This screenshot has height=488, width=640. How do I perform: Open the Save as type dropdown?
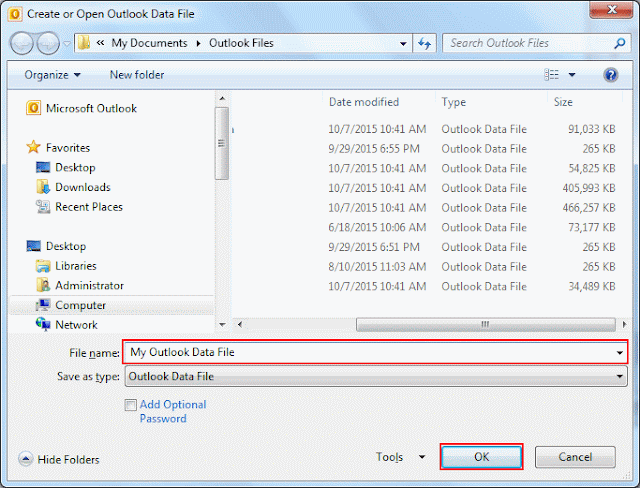[376, 376]
